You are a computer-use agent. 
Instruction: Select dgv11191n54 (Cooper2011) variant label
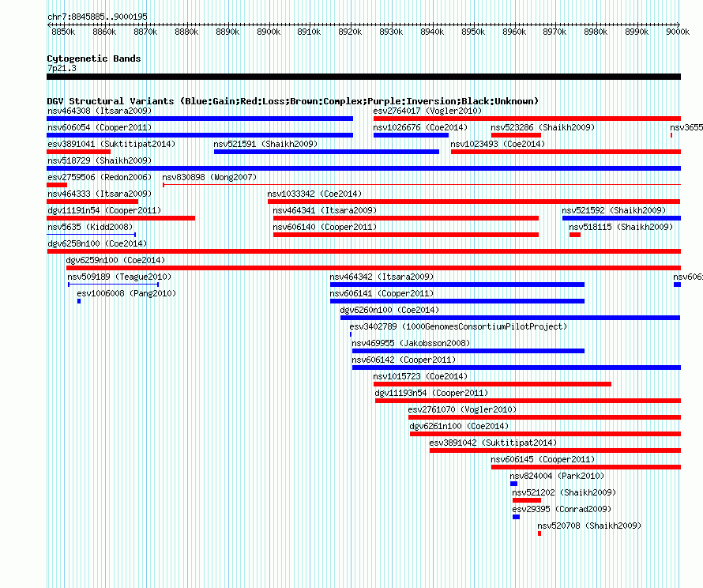pyautogui.click(x=104, y=210)
